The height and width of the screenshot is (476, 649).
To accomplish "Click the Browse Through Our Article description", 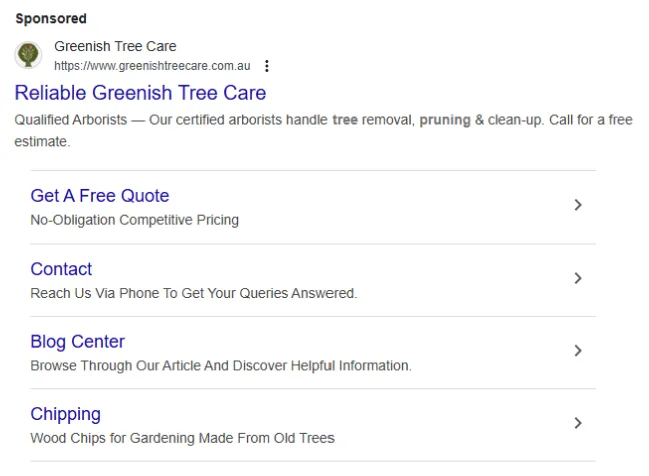I will (220, 366).
